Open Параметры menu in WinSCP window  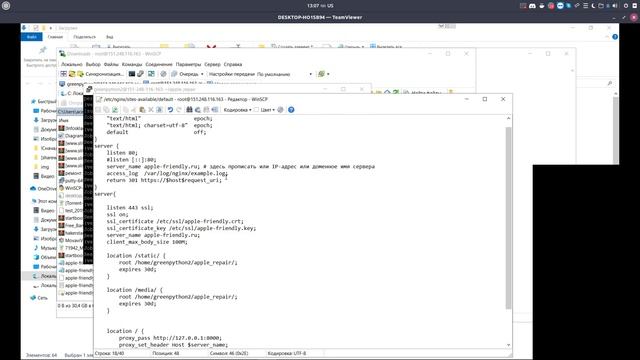(188, 64)
